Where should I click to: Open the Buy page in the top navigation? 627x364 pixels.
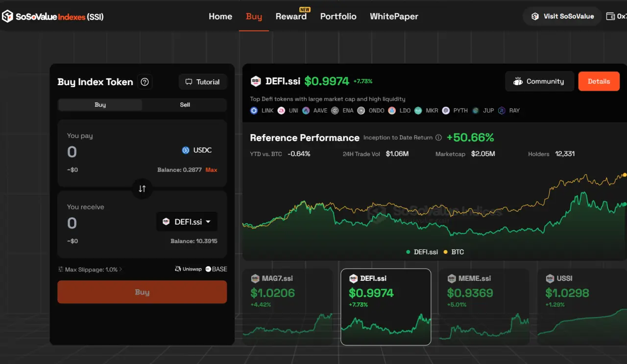(254, 16)
